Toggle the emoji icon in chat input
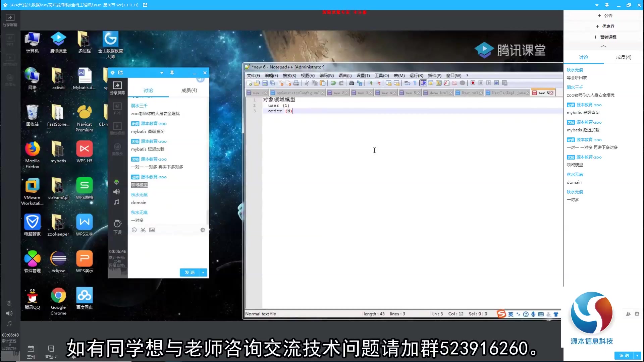 tap(135, 230)
